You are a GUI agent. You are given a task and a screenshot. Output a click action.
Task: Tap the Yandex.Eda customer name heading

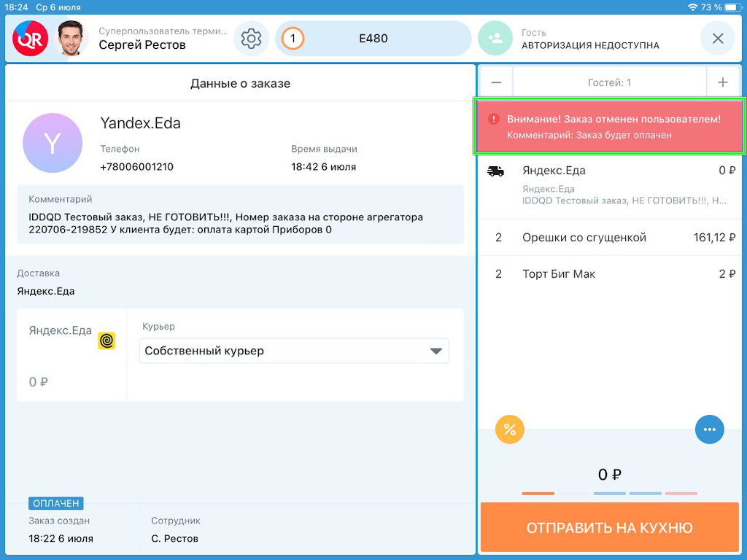click(x=141, y=123)
